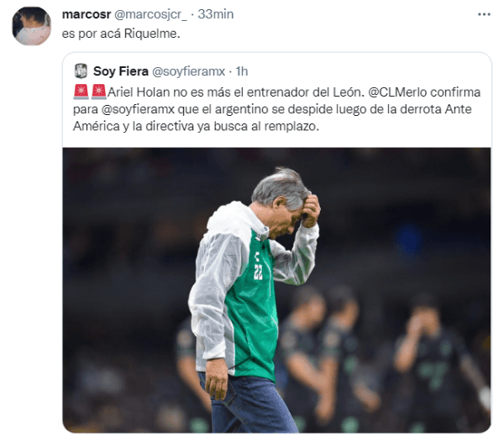This screenshot has width=504, height=440.
Task: Open the marcosr display name link
Action: pyautogui.click(x=84, y=15)
